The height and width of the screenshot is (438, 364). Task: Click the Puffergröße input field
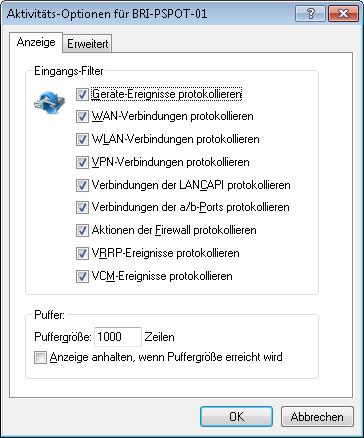pyautogui.click(x=118, y=337)
